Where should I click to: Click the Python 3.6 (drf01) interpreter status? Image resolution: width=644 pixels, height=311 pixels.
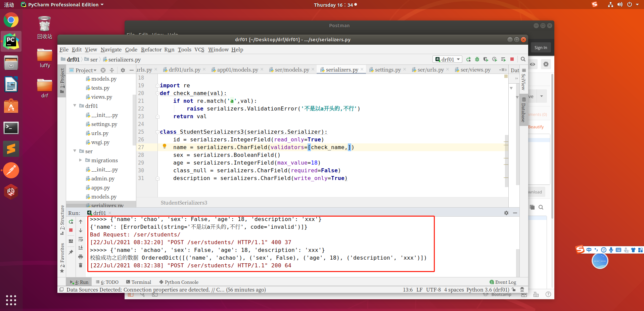[x=488, y=290]
